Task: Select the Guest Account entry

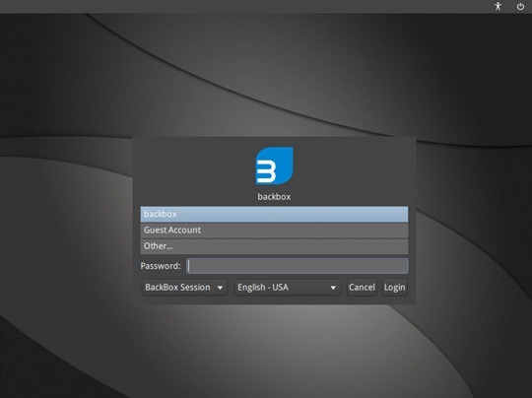Action: click(x=274, y=231)
